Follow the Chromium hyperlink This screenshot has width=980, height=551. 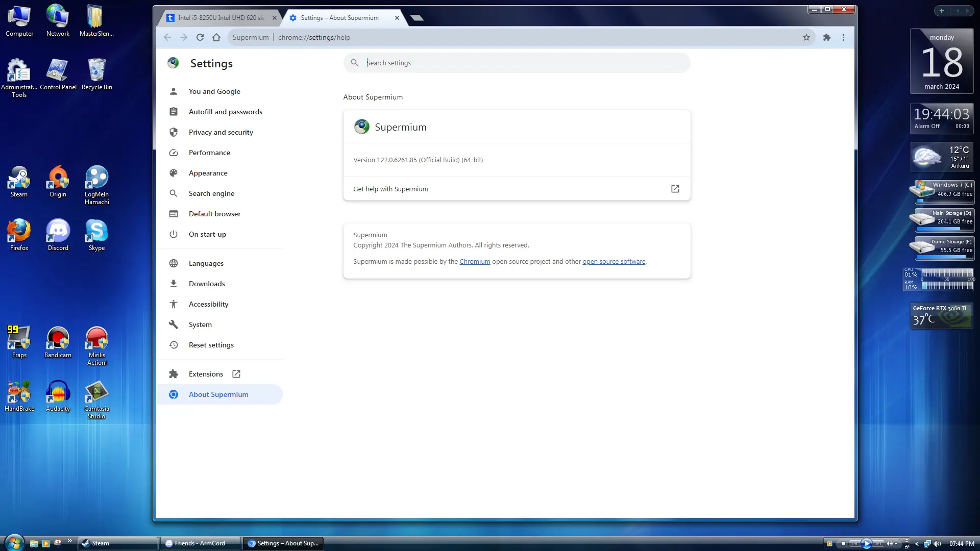(475, 261)
